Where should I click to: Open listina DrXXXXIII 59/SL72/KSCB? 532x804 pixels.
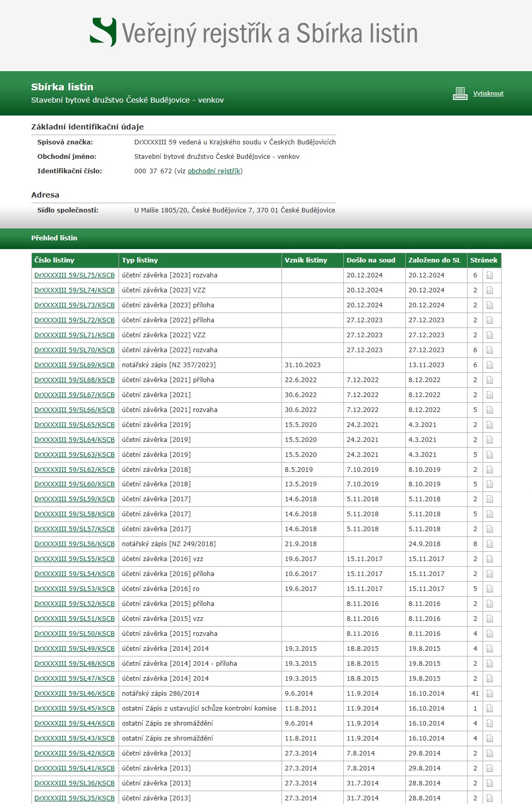[x=75, y=320]
